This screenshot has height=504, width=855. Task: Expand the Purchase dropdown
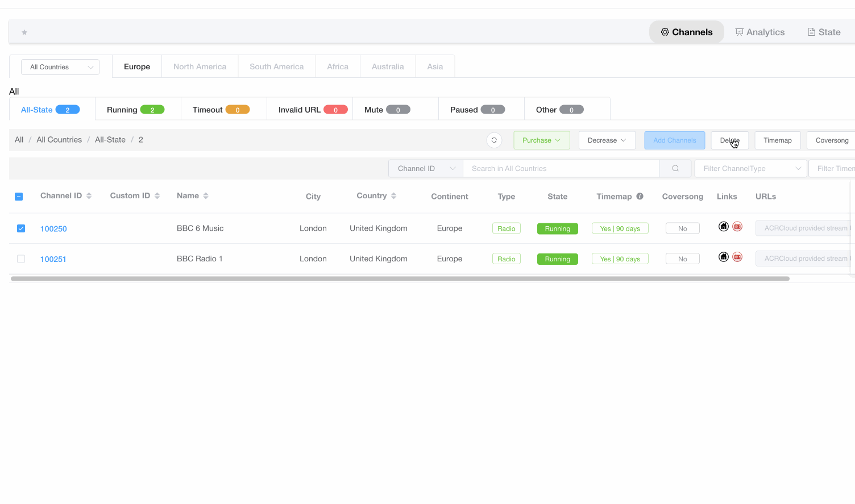[541, 140]
